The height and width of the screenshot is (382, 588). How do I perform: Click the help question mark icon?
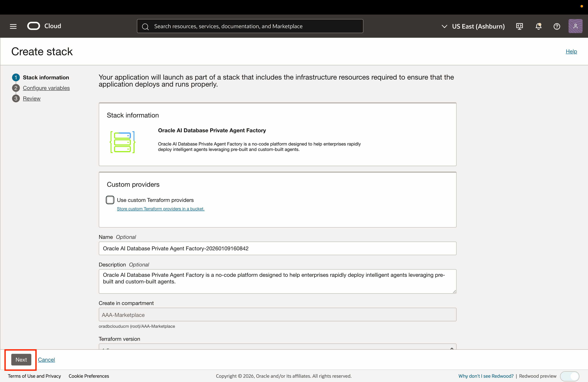(x=557, y=26)
